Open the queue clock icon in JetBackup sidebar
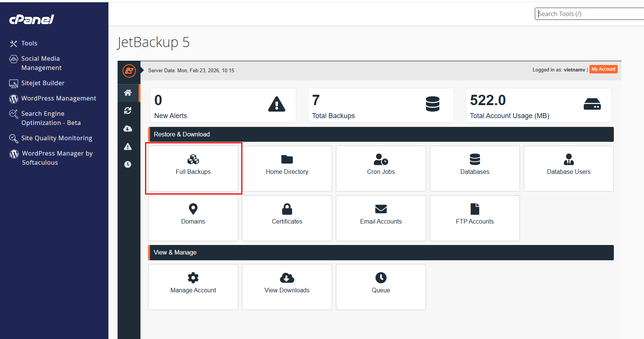 click(128, 164)
